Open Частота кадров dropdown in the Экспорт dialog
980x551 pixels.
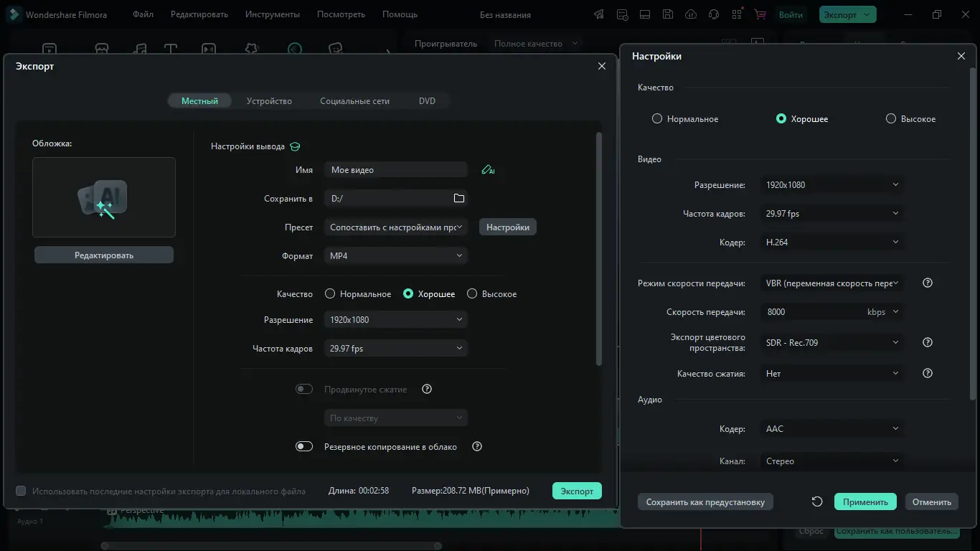396,348
